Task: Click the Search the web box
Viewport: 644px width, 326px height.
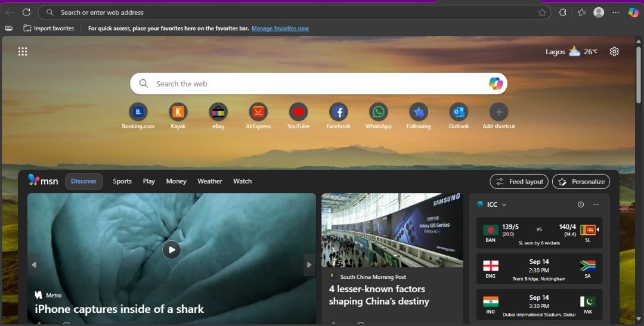Action: (x=318, y=83)
